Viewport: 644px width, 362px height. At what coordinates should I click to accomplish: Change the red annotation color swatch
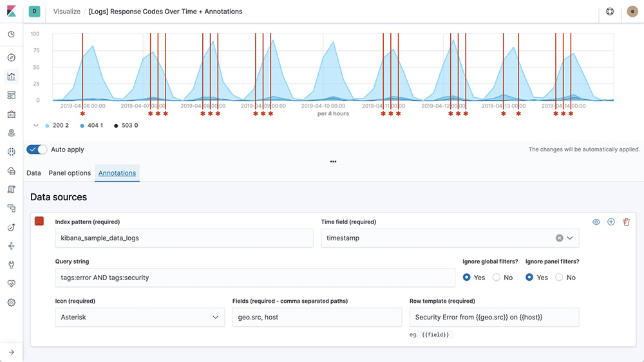(39, 222)
